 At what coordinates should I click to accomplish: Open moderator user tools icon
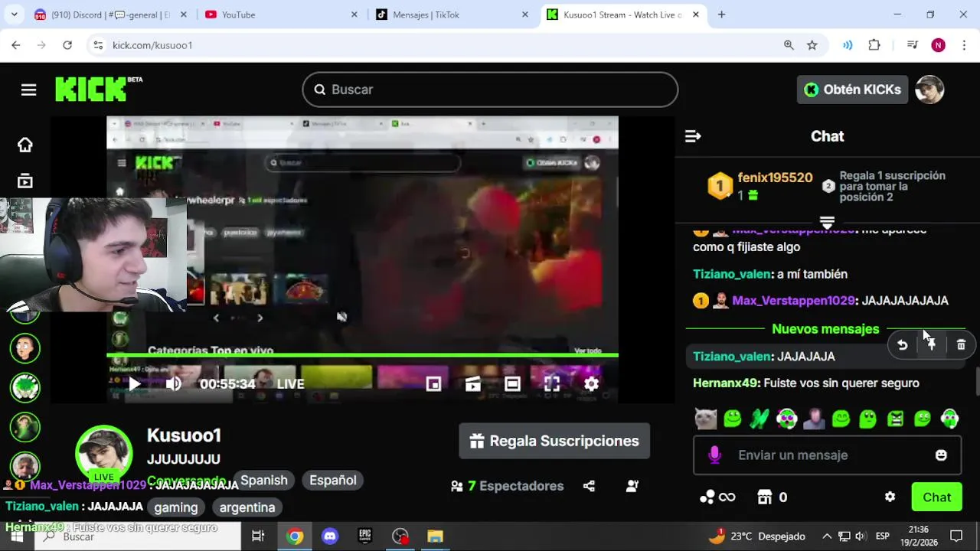(632, 486)
